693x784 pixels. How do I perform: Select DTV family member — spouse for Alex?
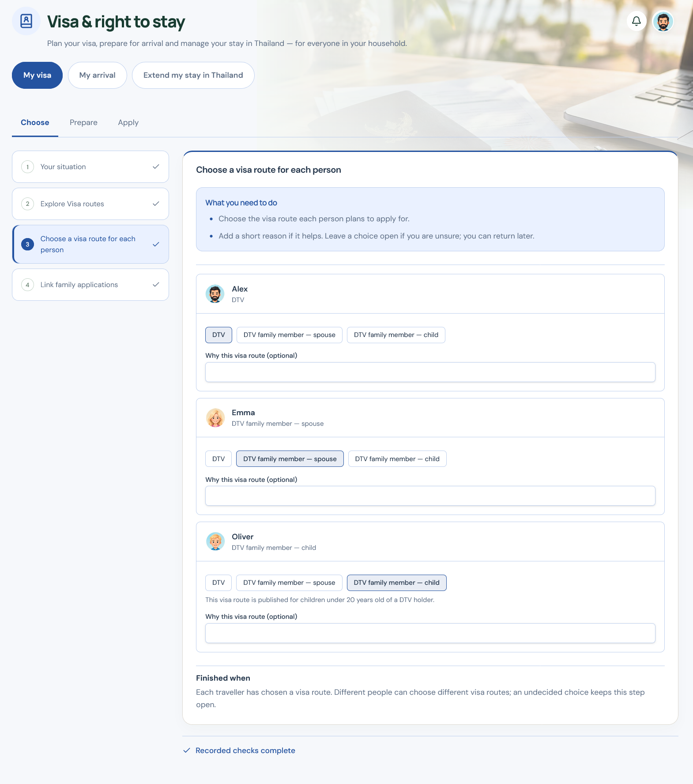click(x=290, y=335)
